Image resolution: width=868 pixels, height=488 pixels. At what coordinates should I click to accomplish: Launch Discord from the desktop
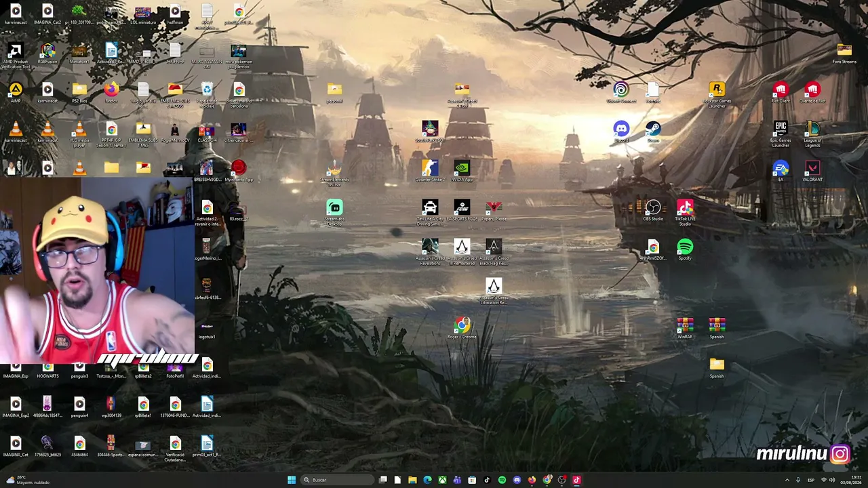[621, 132]
